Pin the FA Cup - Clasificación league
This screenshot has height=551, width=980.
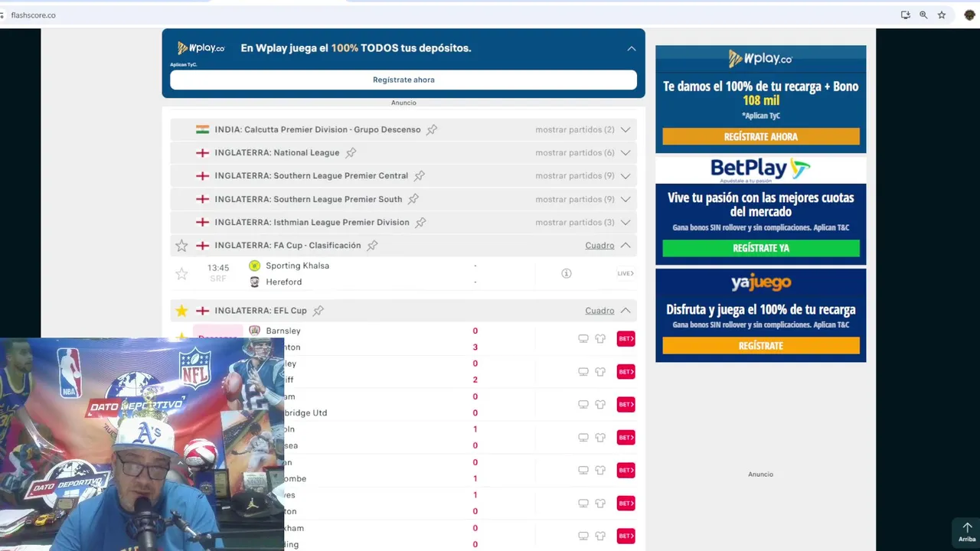372,246
